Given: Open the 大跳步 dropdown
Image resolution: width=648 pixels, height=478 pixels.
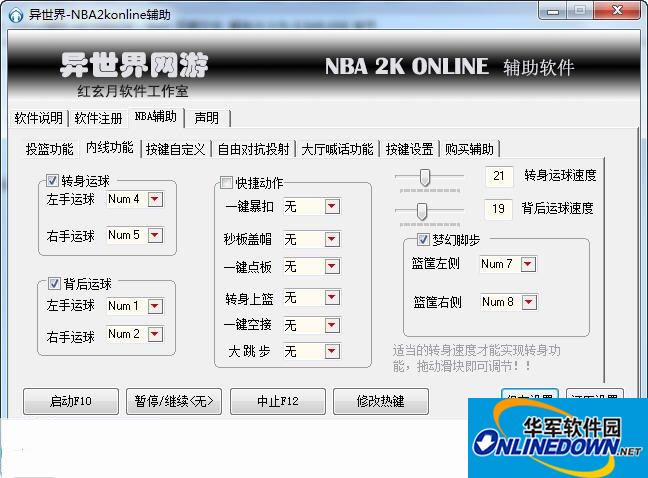Looking at the screenshot, I should 332,351.
